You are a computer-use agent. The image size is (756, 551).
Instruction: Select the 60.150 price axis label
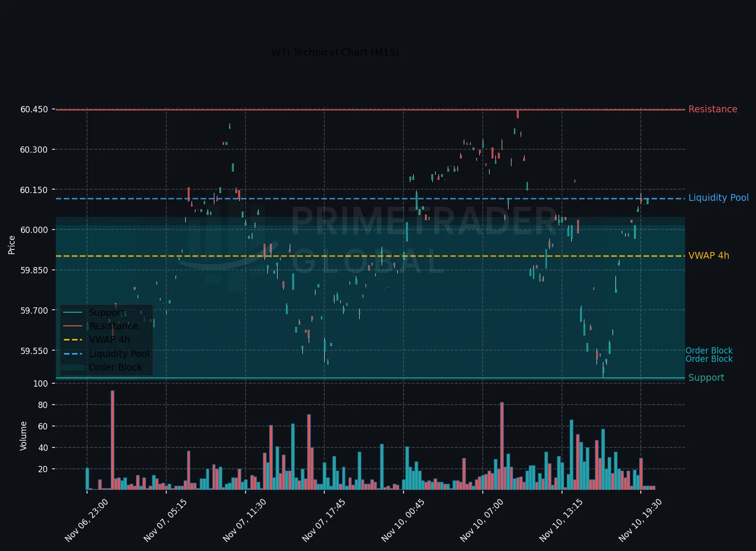pos(34,190)
